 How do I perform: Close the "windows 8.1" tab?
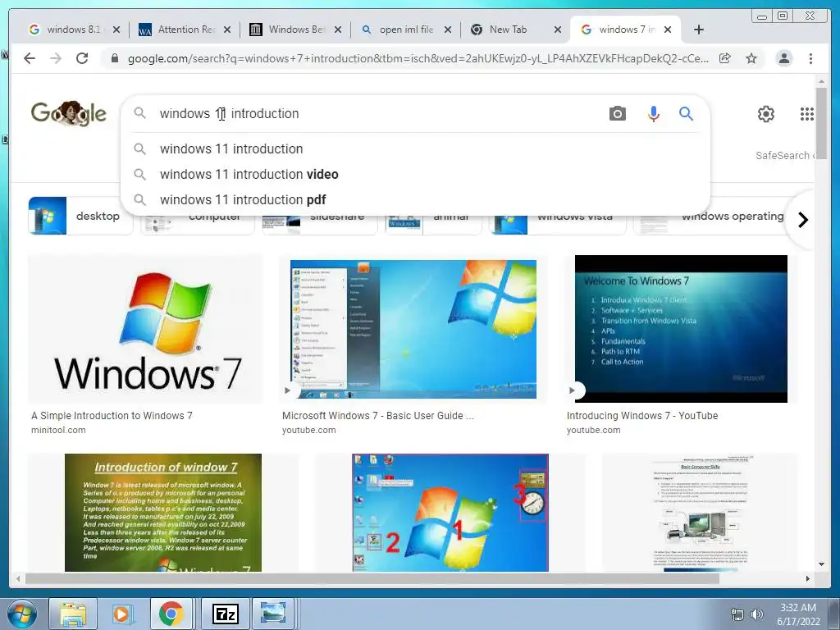[x=116, y=30]
